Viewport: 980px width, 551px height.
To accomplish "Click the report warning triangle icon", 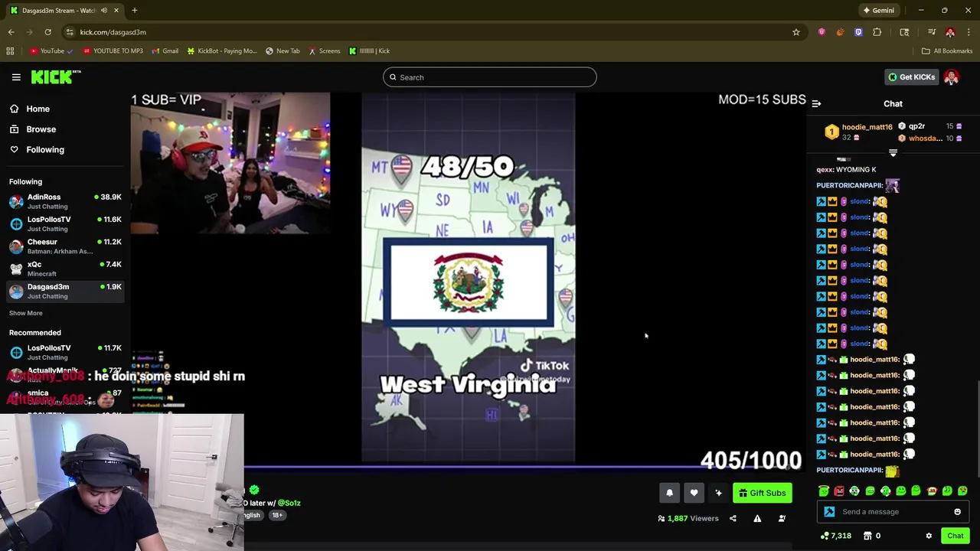I will coord(757,519).
